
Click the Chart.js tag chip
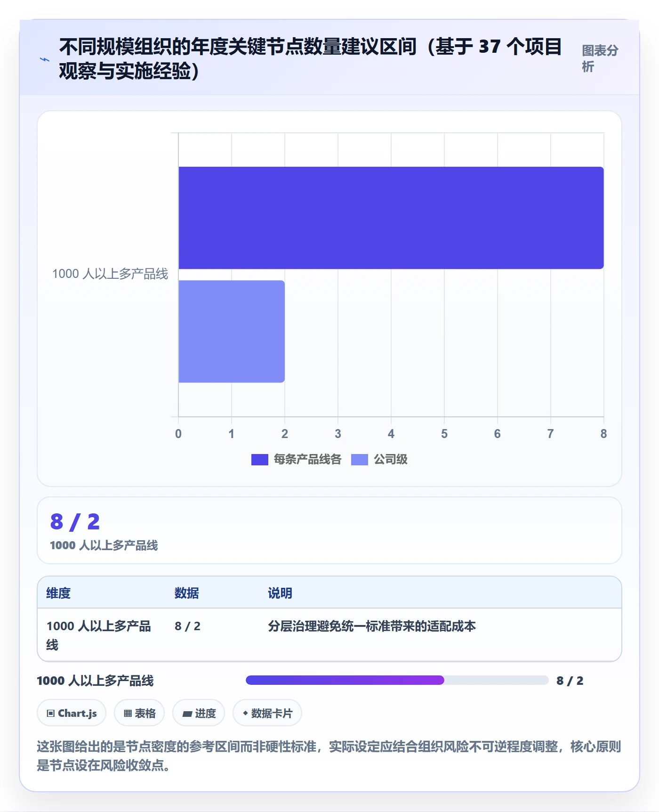click(x=72, y=713)
